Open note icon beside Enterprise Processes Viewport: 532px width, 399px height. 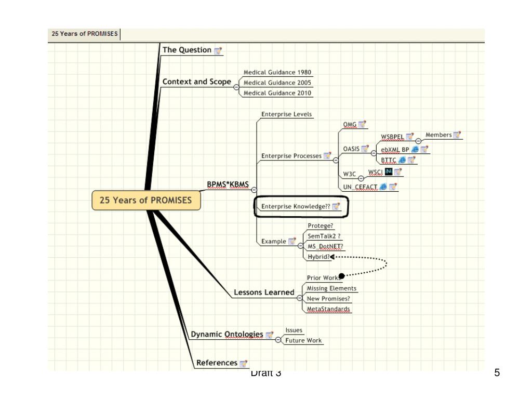(327, 155)
